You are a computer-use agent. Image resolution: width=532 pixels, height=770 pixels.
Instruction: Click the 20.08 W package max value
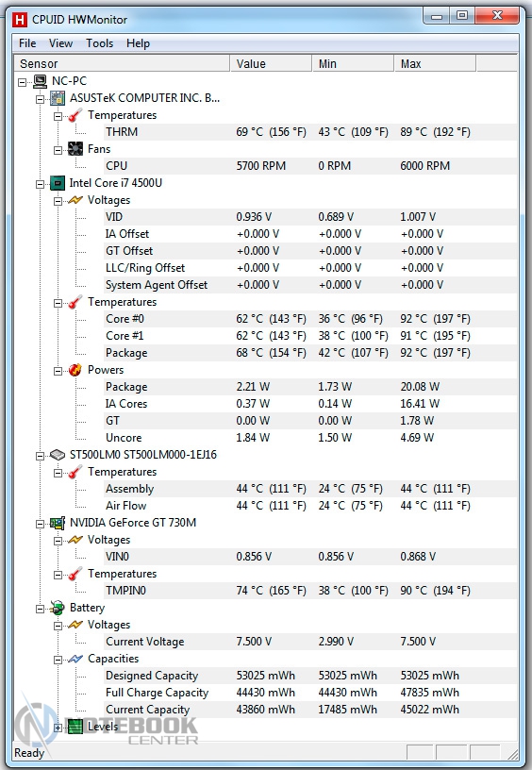[x=420, y=387]
